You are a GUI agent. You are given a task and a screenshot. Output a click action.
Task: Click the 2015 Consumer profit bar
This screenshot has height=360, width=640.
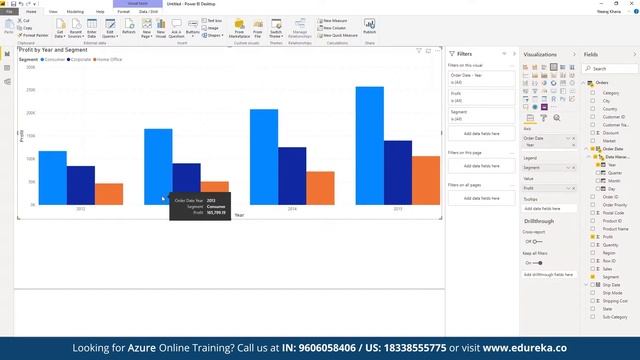tap(370, 146)
